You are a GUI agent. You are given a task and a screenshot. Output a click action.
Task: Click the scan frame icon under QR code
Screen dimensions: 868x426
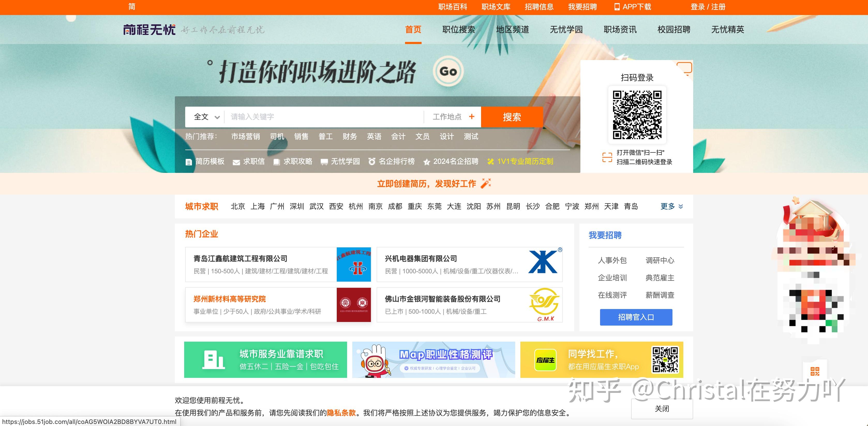coord(607,157)
